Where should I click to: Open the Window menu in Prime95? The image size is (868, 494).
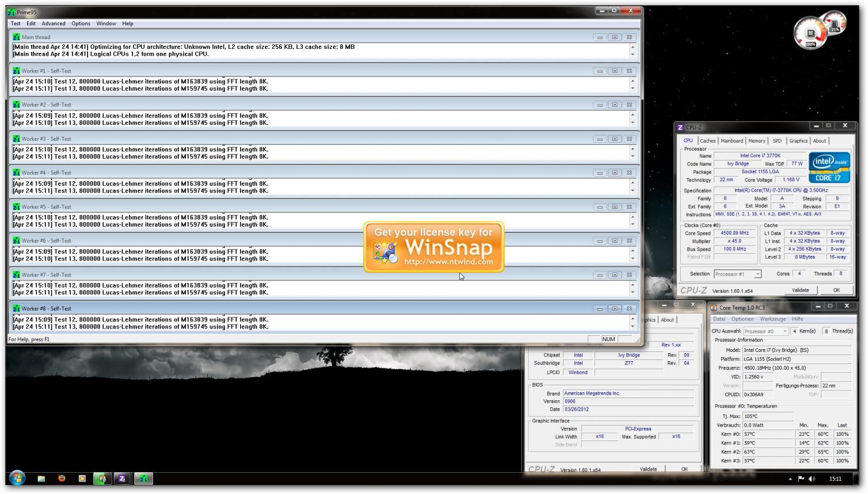pos(106,24)
